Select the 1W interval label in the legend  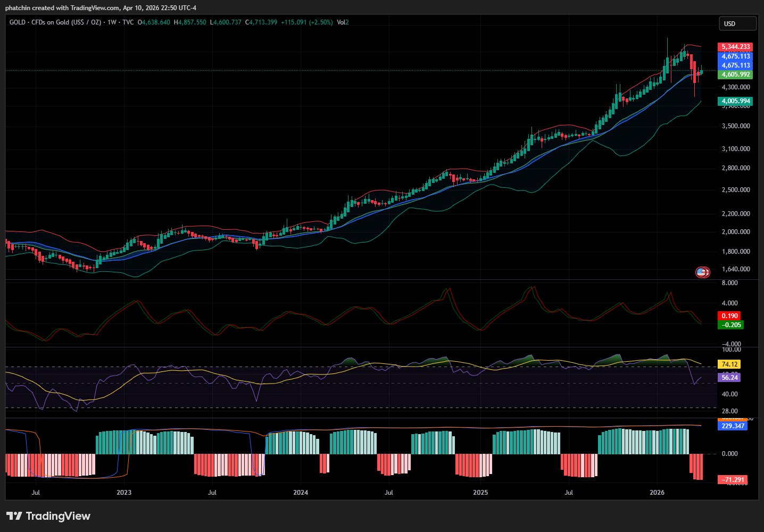(112, 22)
